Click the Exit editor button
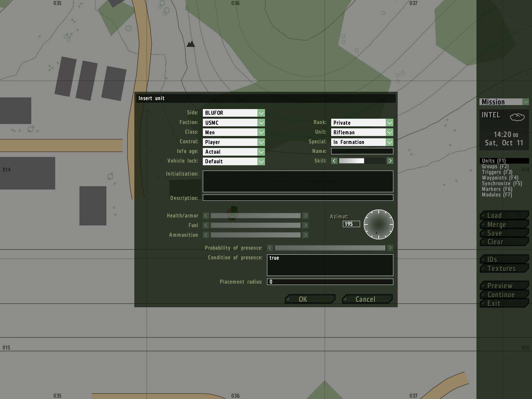Screen dimensions: 532x399 coord(504,303)
